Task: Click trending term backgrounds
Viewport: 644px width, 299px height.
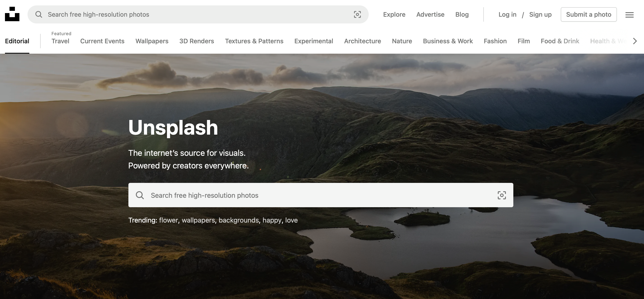Action: click(239, 220)
